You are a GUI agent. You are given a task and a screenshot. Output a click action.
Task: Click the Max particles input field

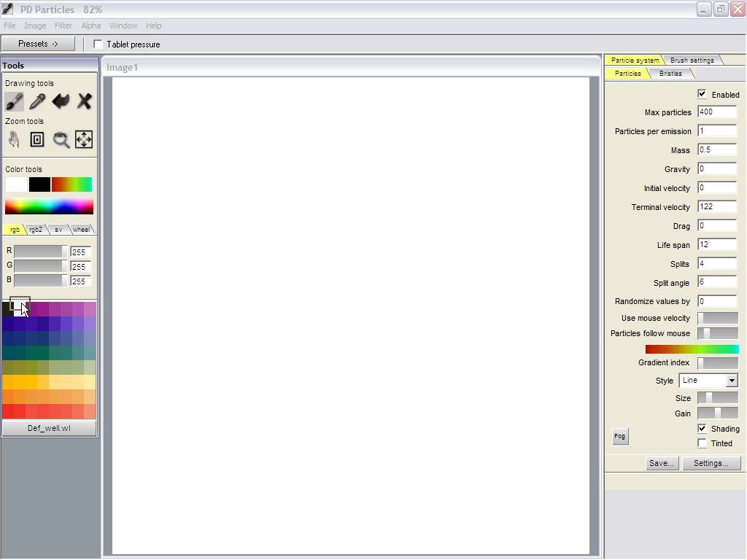tap(716, 112)
